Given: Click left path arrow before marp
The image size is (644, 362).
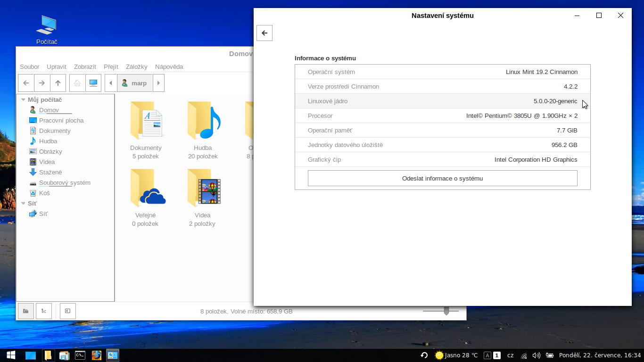Looking at the screenshot, I should point(111,83).
